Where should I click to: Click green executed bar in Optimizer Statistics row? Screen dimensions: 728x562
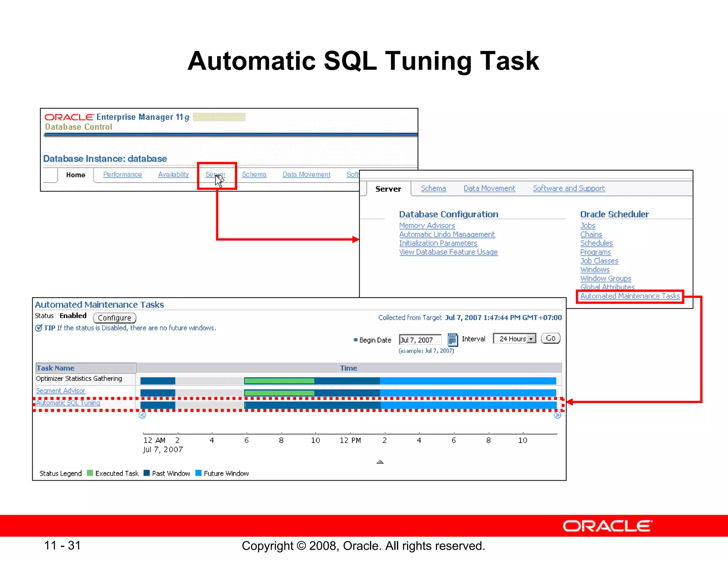279,381
